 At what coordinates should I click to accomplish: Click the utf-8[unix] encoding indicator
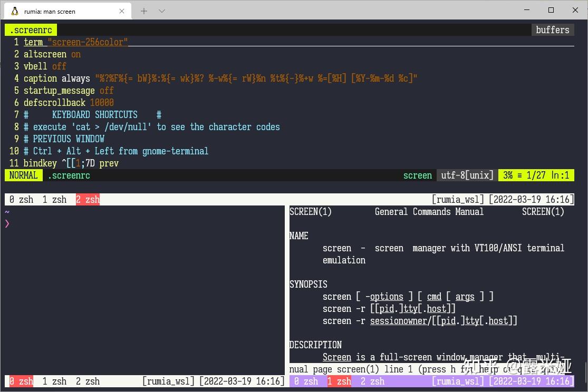(466, 175)
